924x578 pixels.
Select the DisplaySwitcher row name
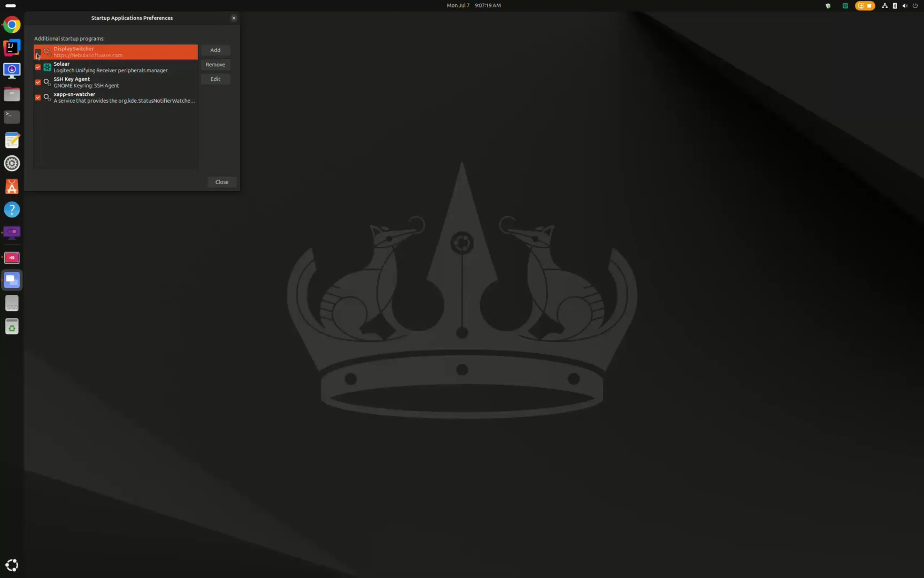(74, 48)
